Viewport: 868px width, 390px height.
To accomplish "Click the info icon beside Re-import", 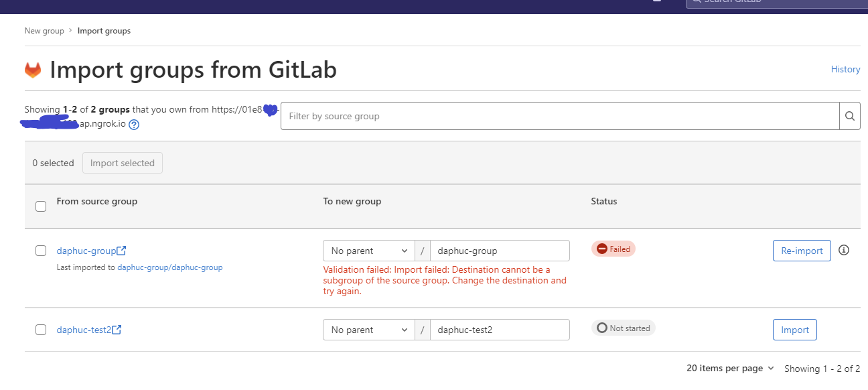I will click(844, 250).
